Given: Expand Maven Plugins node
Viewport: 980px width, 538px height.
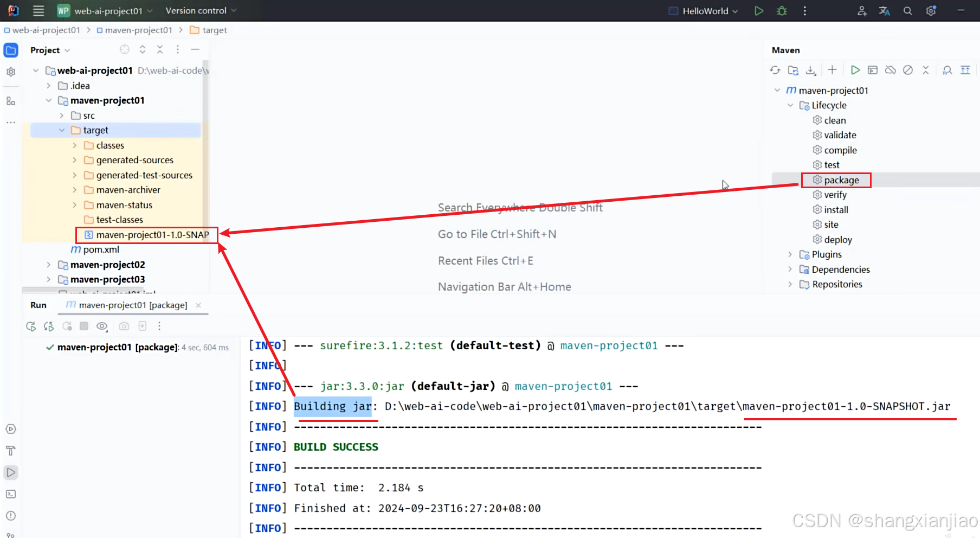Looking at the screenshot, I should click(x=790, y=254).
